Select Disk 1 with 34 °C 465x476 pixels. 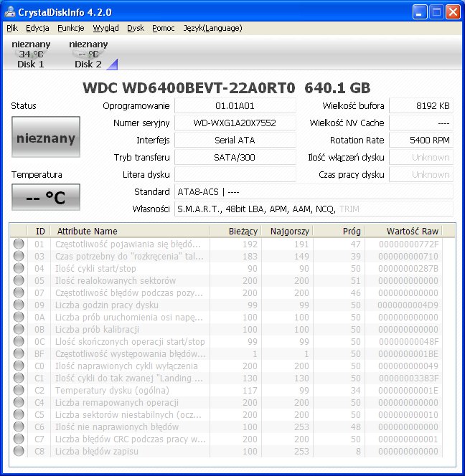tap(31, 54)
